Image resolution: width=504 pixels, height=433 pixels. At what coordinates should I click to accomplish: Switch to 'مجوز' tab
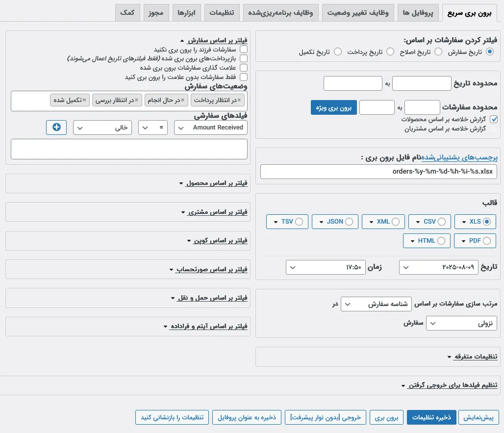156,13
